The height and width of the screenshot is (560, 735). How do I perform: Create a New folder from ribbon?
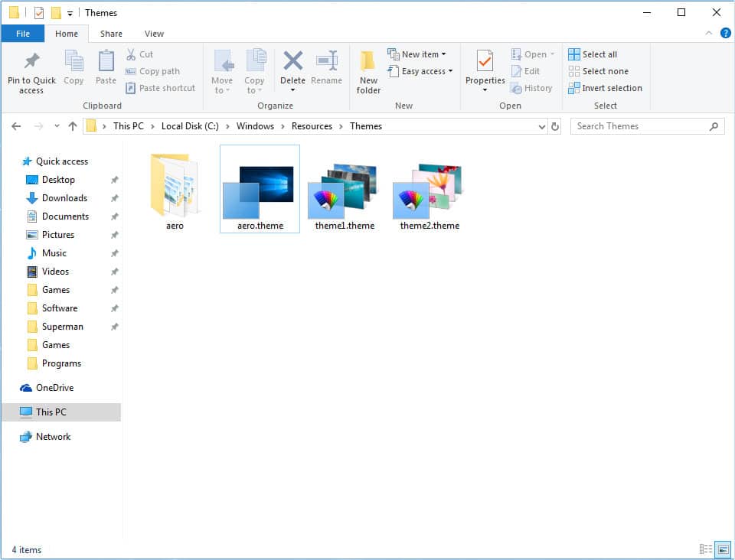tap(368, 72)
